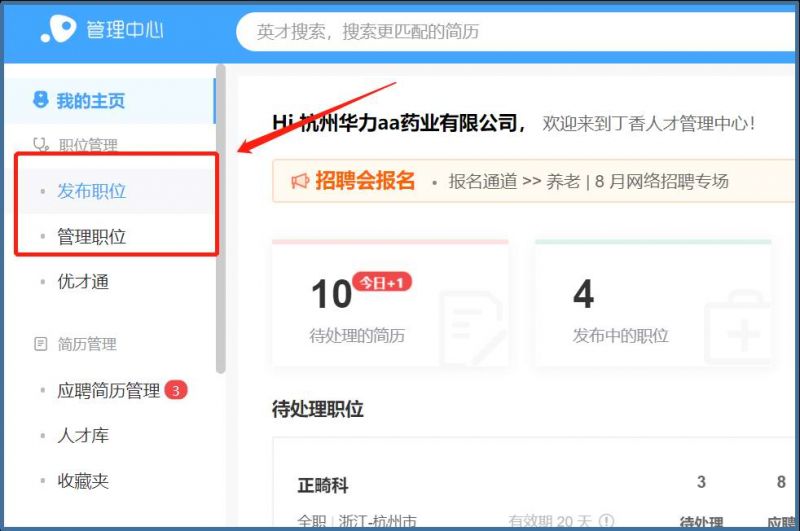This screenshot has height=531, width=800.
Task: Open the 招聘会报名 banner link
Action: click(365, 181)
